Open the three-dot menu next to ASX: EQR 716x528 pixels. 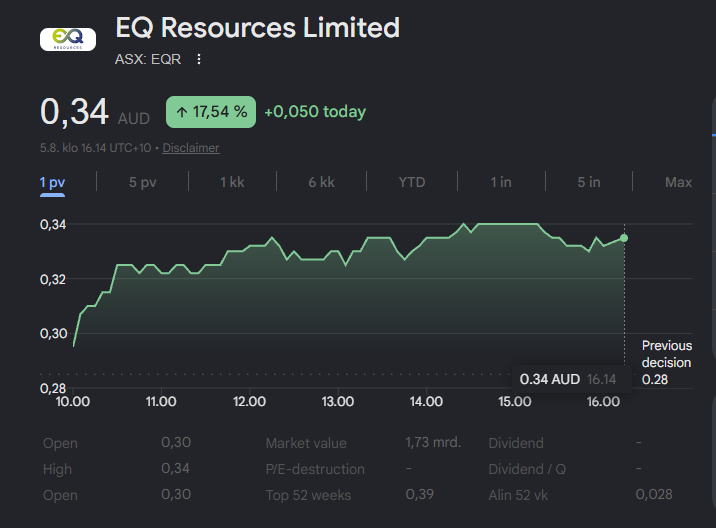[199, 59]
